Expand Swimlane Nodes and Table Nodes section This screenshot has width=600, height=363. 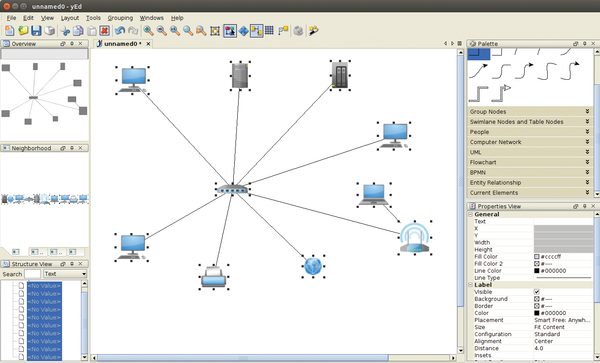tap(530, 122)
